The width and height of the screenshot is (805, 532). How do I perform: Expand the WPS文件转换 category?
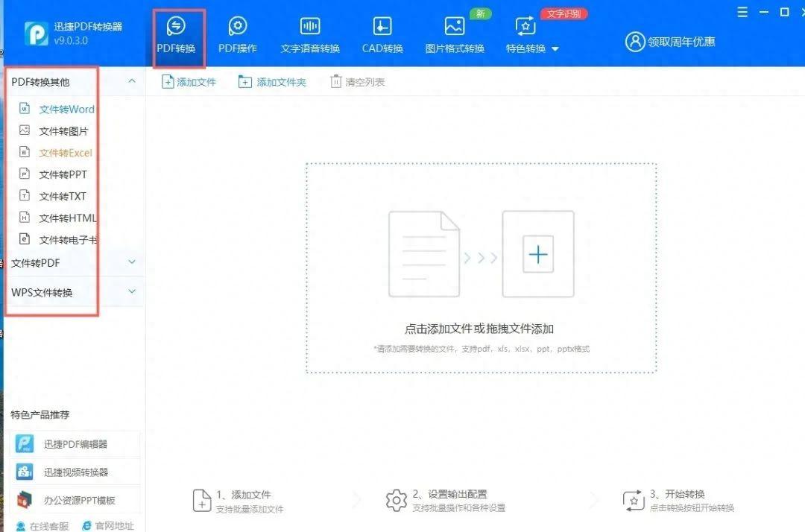click(x=132, y=291)
